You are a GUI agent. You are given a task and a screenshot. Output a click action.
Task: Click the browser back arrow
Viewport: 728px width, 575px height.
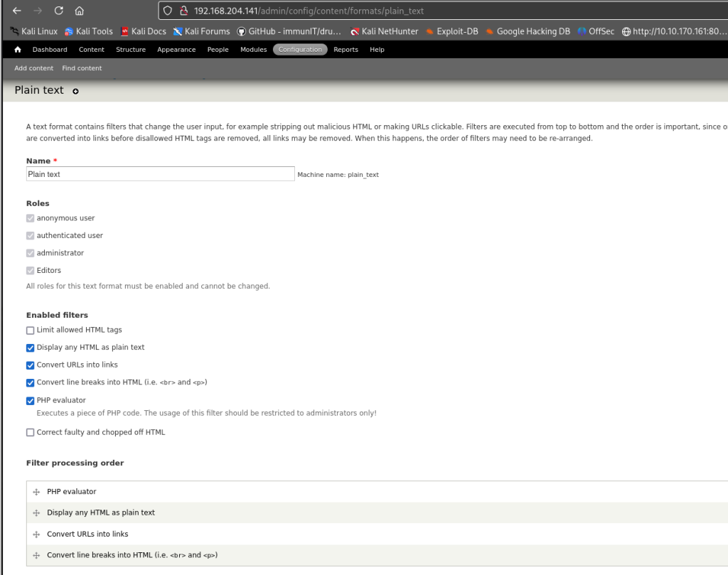pos(17,11)
